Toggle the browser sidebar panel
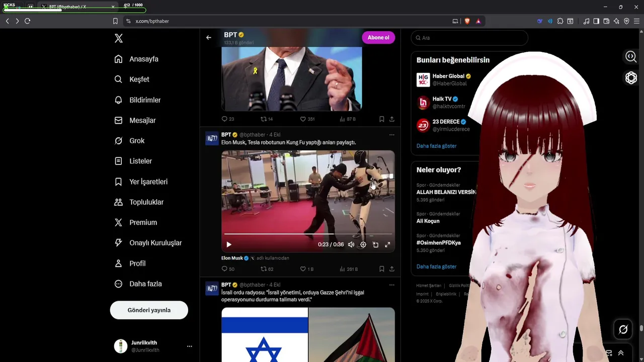Screen dimensions: 644x362 [596, 21]
